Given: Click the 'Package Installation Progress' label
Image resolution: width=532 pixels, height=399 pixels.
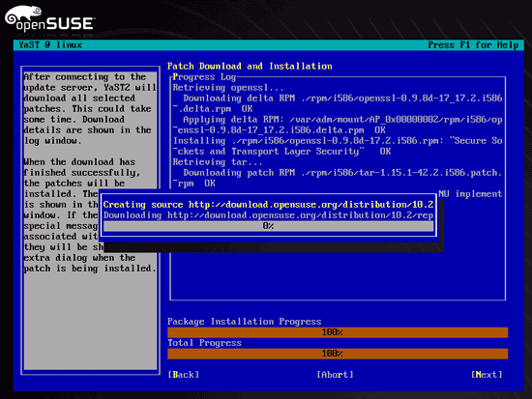Looking at the screenshot, I should [x=245, y=322].
